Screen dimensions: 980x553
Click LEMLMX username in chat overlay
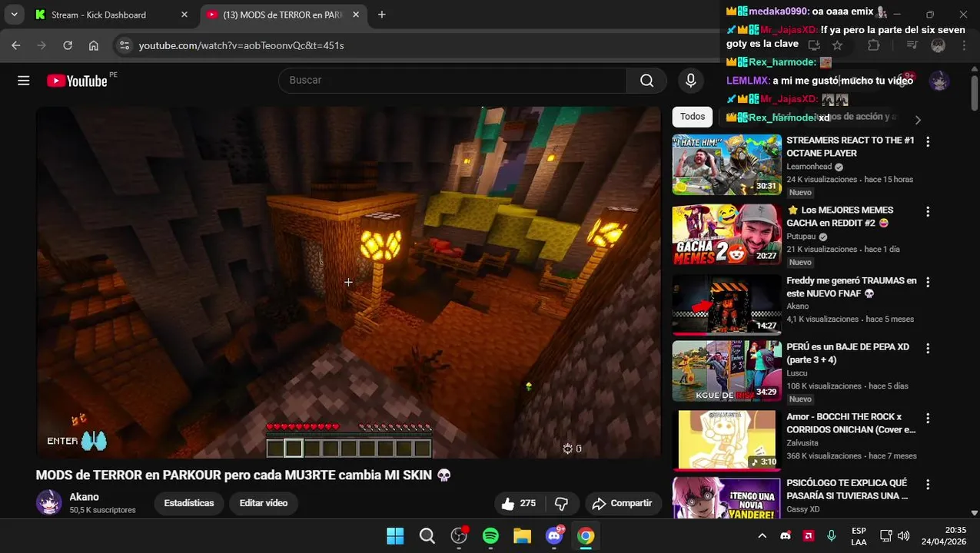[x=748, y=81]
